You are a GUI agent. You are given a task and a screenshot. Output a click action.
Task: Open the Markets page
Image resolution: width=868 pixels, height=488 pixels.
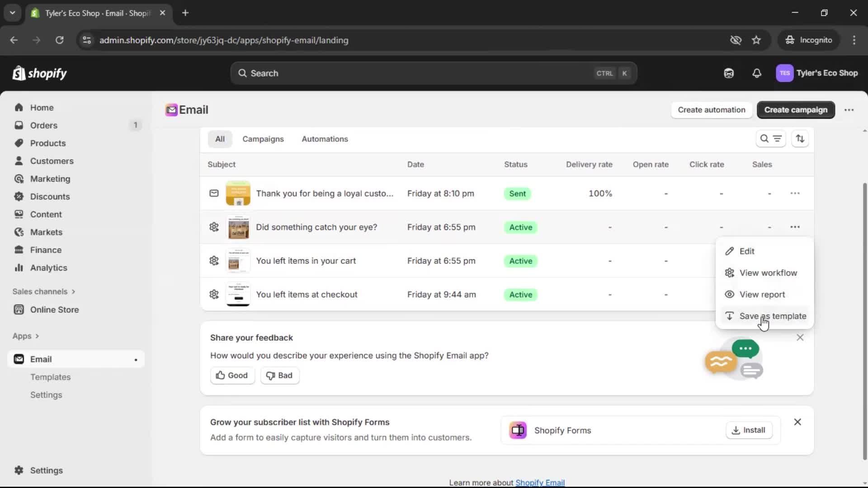click(x=46, y=232)
